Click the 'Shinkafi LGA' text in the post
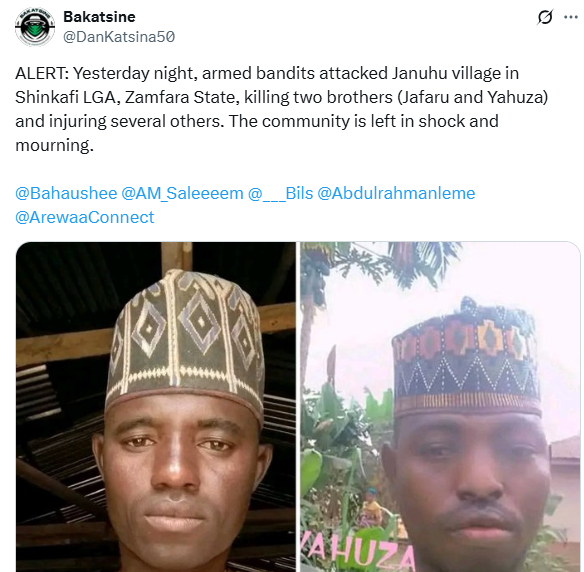 [66, 97]
